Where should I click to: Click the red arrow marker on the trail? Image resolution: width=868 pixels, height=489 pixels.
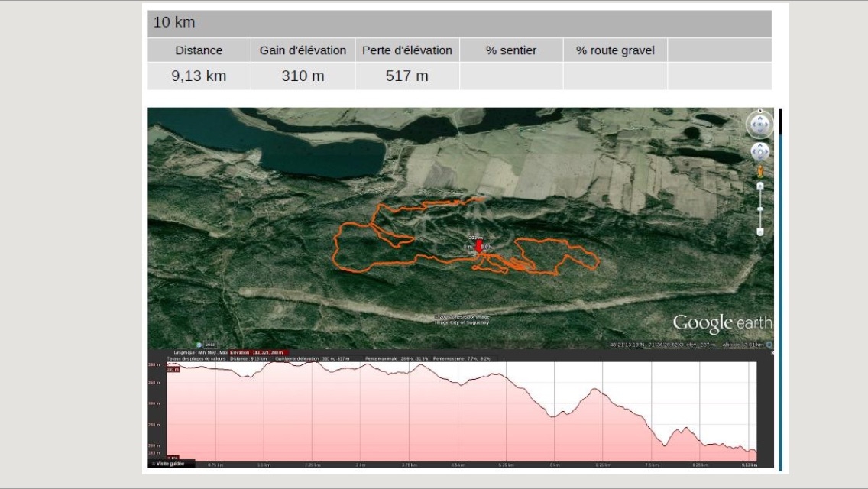coord(479,246)
